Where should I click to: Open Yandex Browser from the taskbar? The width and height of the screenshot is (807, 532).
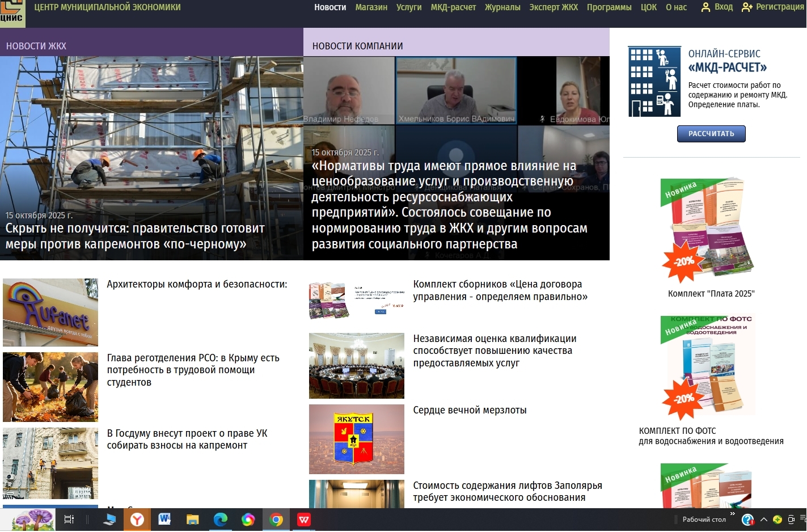click(137, 520)
